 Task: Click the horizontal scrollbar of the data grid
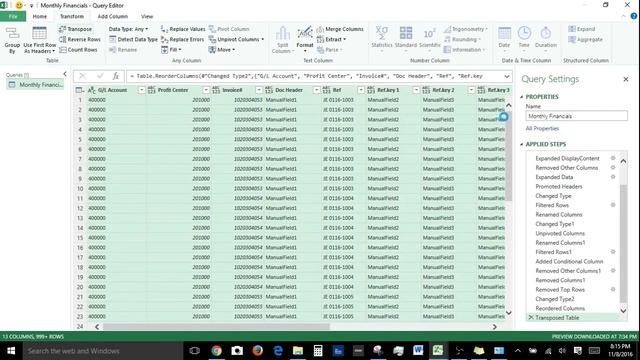pyautogui.click(x=216, y=327)
